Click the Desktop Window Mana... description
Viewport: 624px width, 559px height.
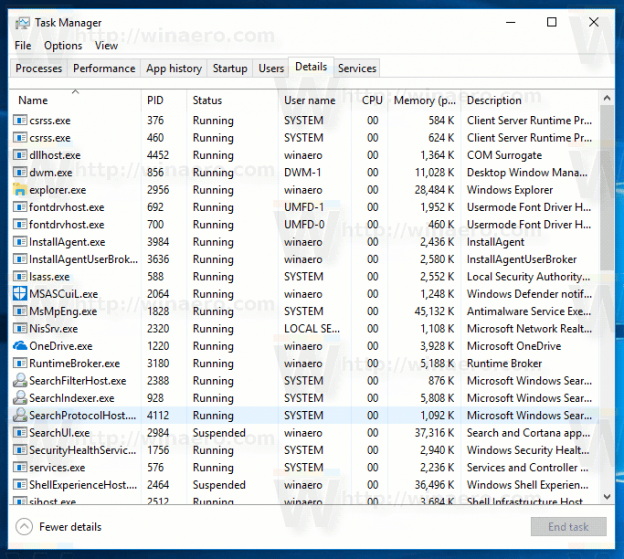tap(527, 172)
